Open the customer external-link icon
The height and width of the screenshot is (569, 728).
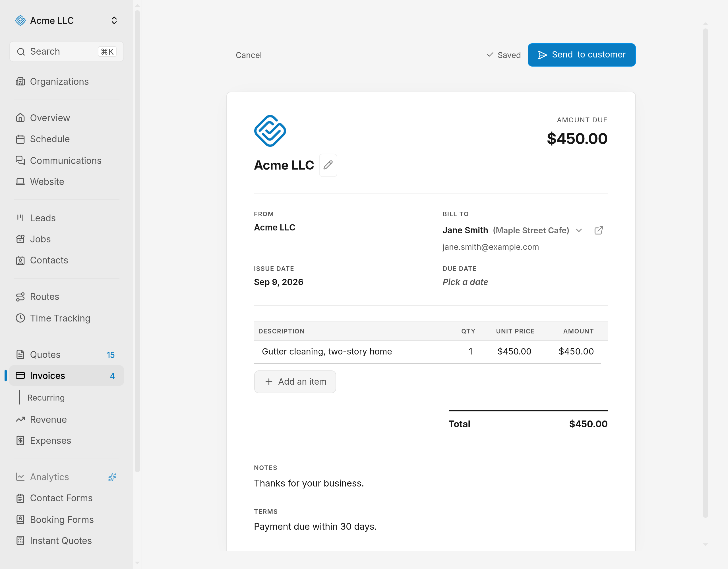click(x=598, y=230)
